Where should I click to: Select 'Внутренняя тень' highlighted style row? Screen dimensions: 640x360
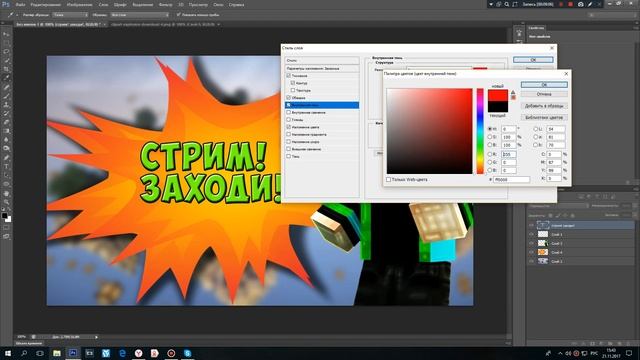322,105
